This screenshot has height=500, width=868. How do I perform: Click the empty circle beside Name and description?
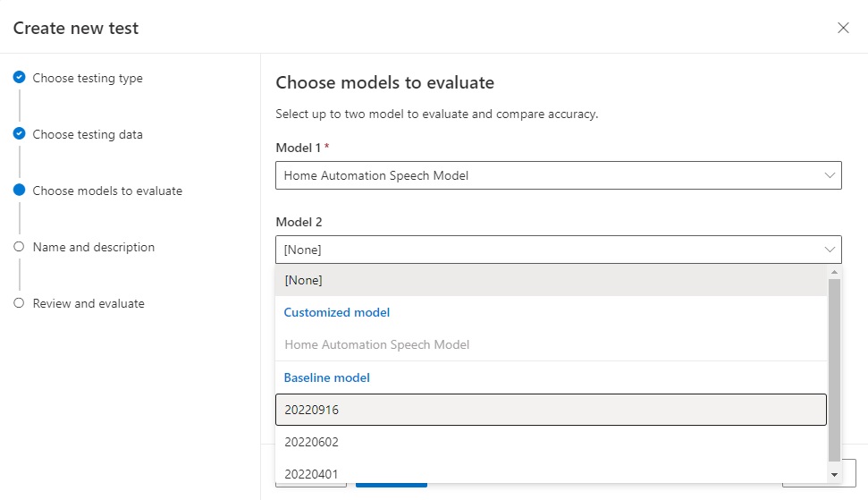click(x=19, y=247)
